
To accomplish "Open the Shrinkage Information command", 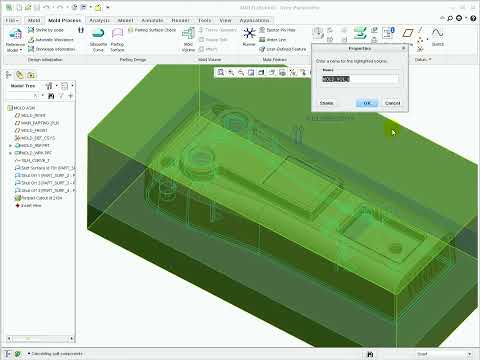I will (x=51, y=49).
